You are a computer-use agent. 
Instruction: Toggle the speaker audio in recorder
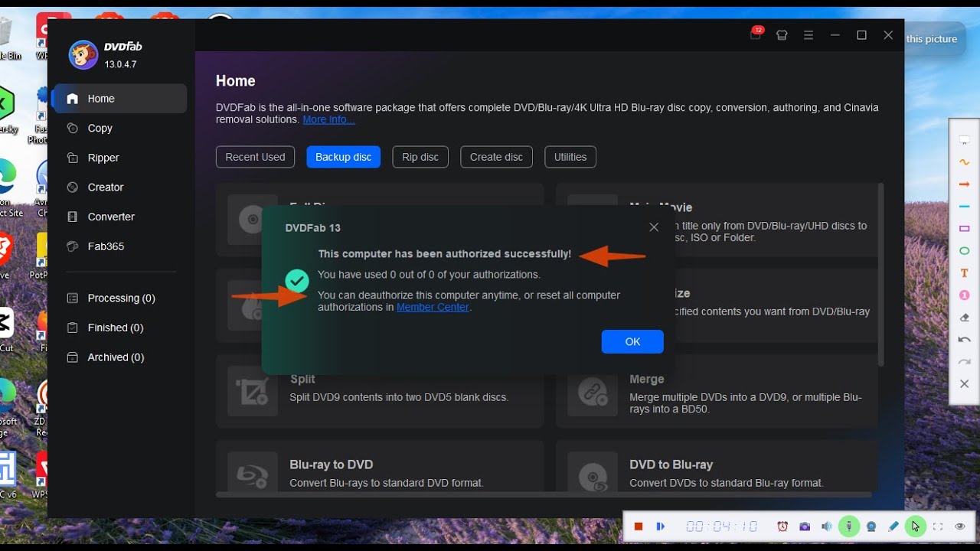827,527
